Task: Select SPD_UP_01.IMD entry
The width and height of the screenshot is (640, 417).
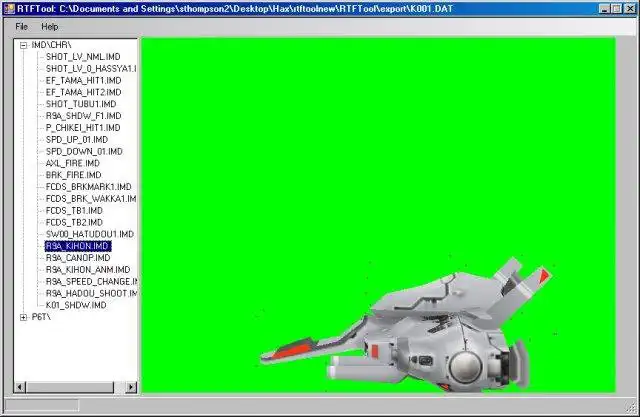Action: pyautogui.click(x=77, y=140)
